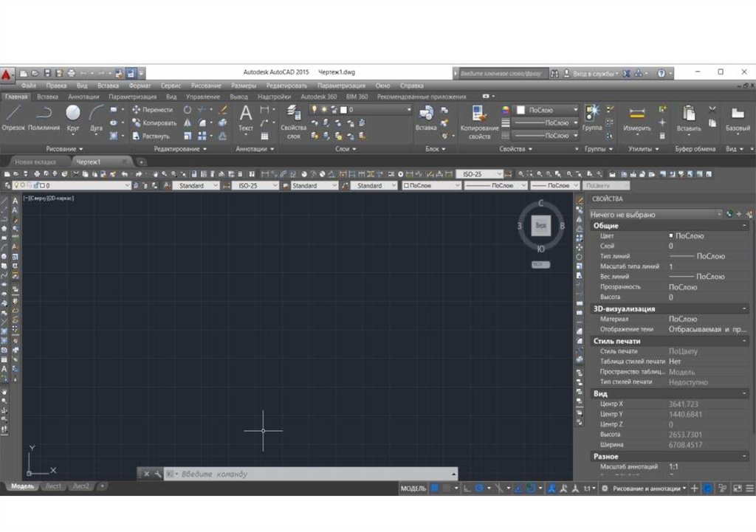Select the Отрезок (Line) tool

click(x=13, y=117)
